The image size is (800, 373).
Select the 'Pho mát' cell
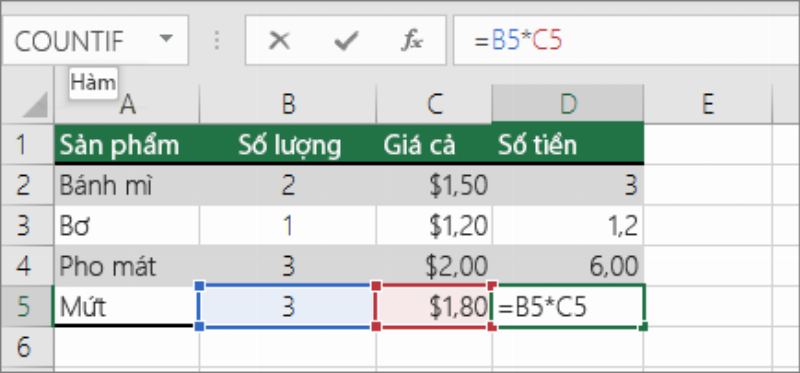127,265
